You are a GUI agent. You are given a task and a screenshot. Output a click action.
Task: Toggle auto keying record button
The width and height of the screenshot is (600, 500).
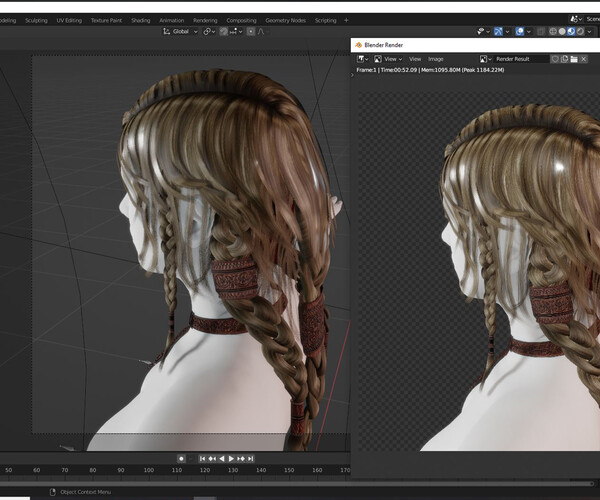coord(181,458)
